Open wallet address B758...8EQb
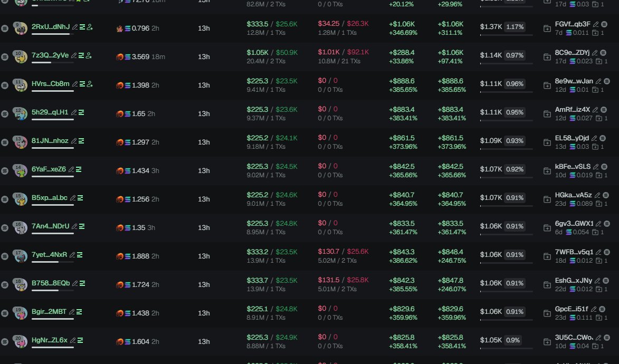This screenshot has width=619, height=364. pyautogui.click(x=50, y=283)
